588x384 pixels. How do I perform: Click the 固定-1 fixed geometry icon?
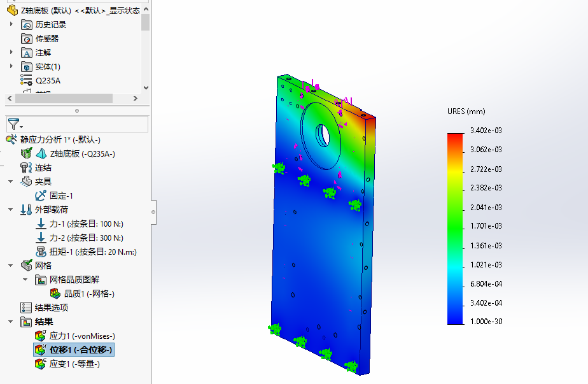[41, 196]
